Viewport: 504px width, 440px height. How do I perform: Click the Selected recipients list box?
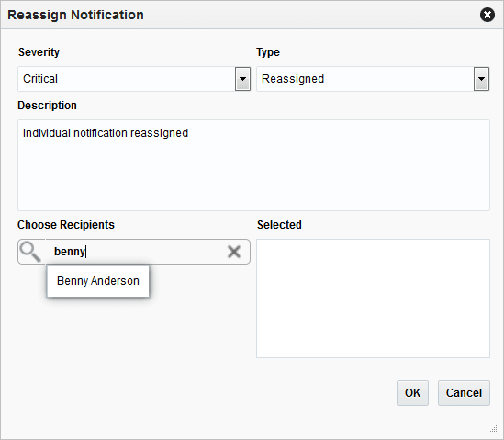(373, 299)
